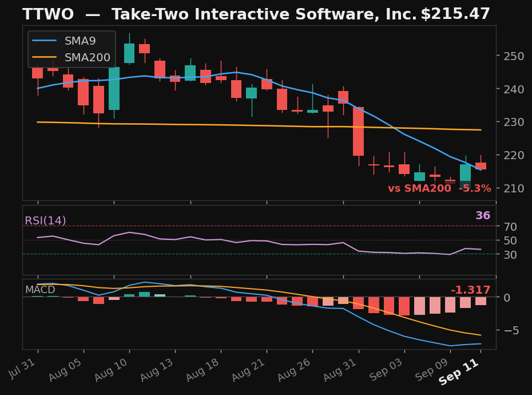
Task: Click the MACD 0 axis label
Action: [x=507, y=298]
